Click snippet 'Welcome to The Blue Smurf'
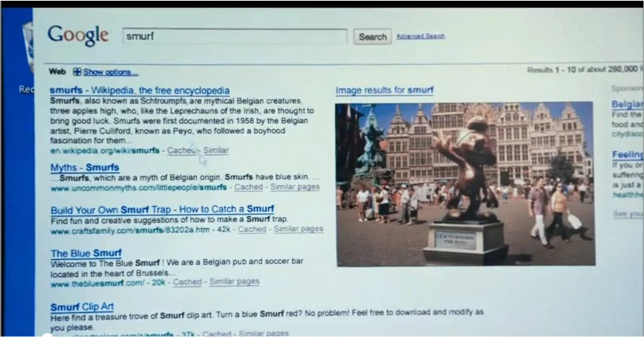This screenshot has height=337, width=644. pyautogui.click(x=177, y=267)
